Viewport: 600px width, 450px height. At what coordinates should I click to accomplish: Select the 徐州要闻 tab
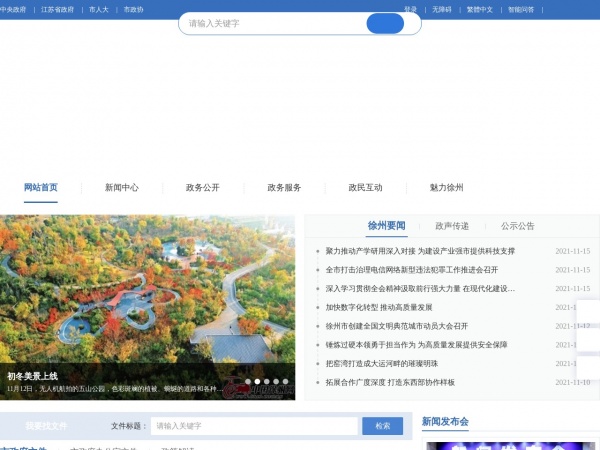tap(386, 226)
